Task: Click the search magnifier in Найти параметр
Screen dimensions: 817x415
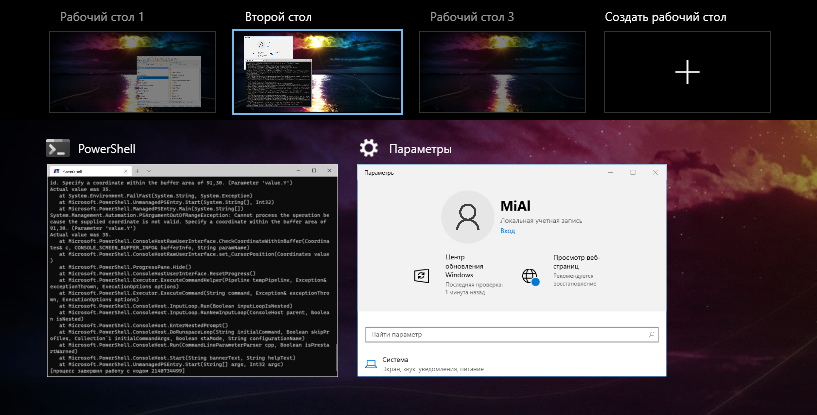Action: (651, 335)
